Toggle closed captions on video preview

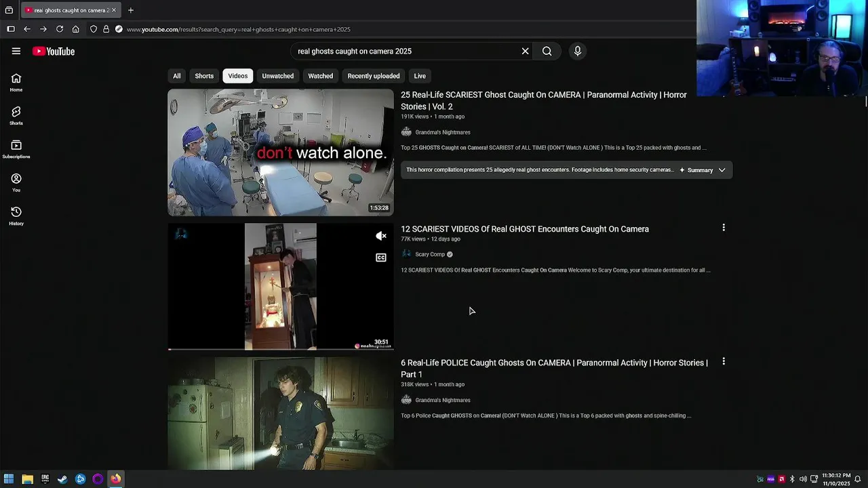pyautogui.click(x=381, y=258)
